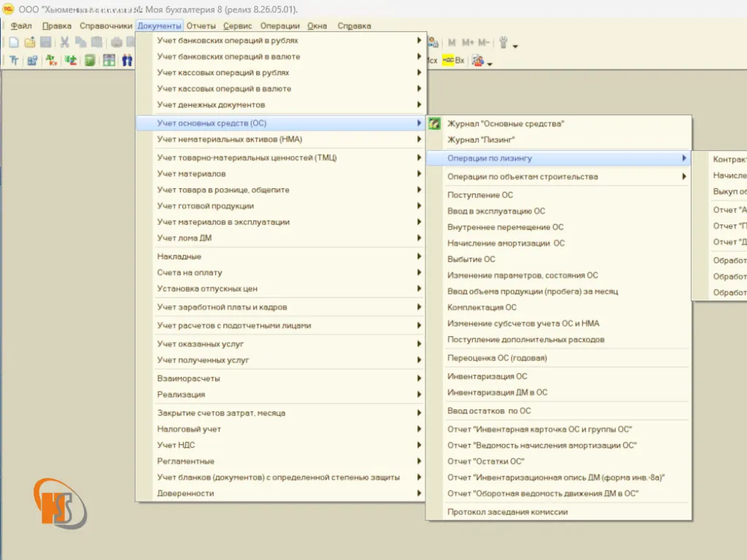Image resolution: width=747 pixels, height=560 pixels.
Task: Click the Open file folder icon
Action: (x=30, y=42)
